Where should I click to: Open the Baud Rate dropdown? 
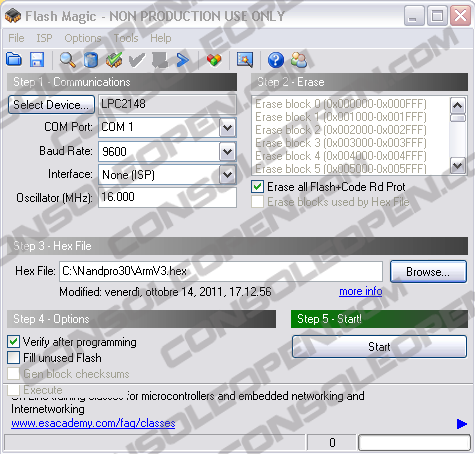point(228,152)
